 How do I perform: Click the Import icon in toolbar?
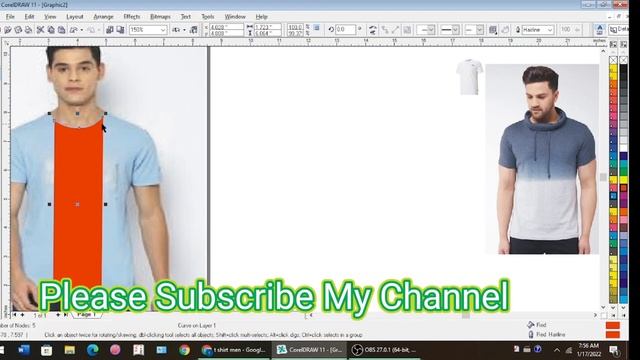[109, 30]
